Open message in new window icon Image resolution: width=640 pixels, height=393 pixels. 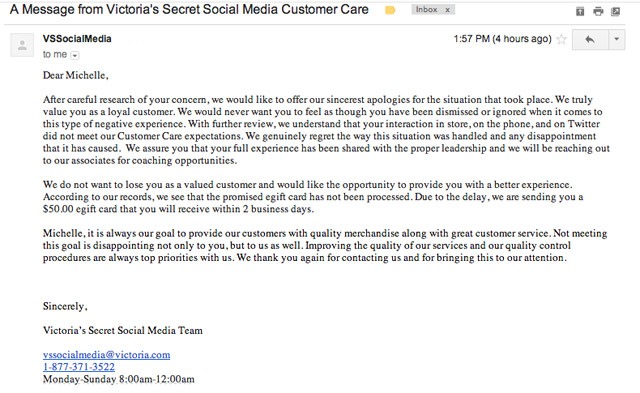click(x=616, y=11)
